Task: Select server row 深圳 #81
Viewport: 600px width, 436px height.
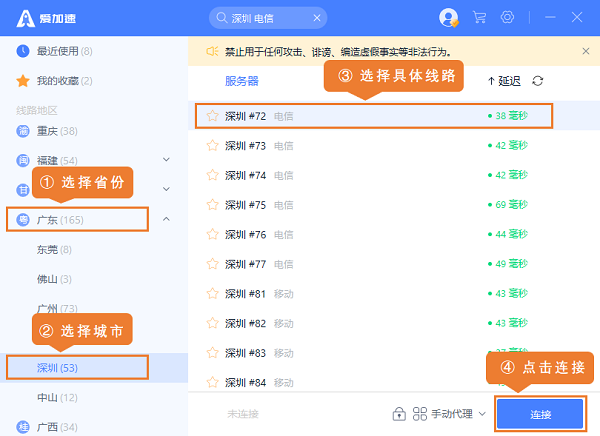Action: pyautogui.click(x=394, y=294)
